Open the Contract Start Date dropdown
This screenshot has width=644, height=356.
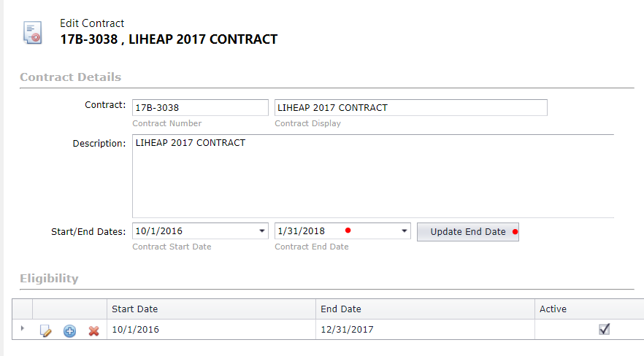261,231
